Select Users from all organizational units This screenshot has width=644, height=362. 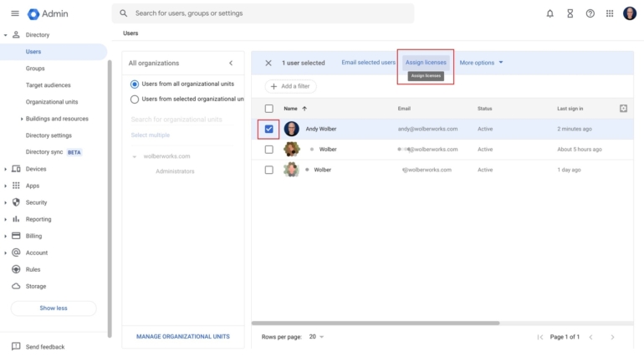coord(135,84)
